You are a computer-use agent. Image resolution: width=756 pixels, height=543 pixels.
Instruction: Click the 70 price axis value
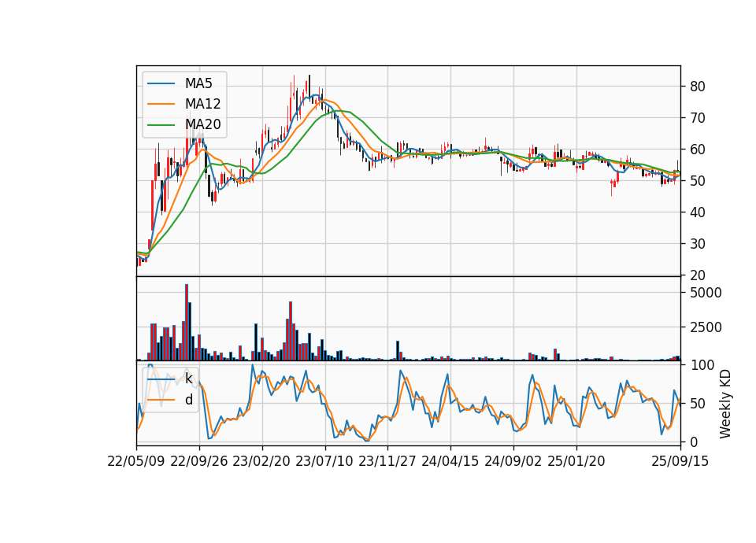pos(698,118)
